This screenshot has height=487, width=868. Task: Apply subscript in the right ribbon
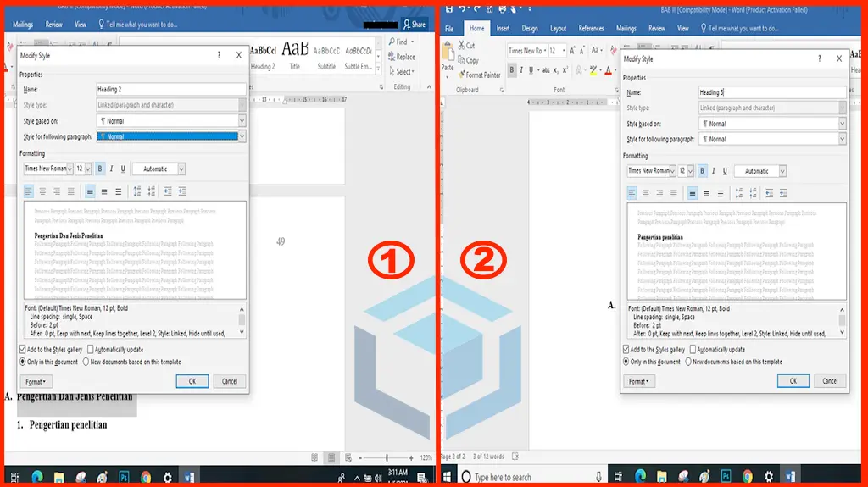coord(555,70)
